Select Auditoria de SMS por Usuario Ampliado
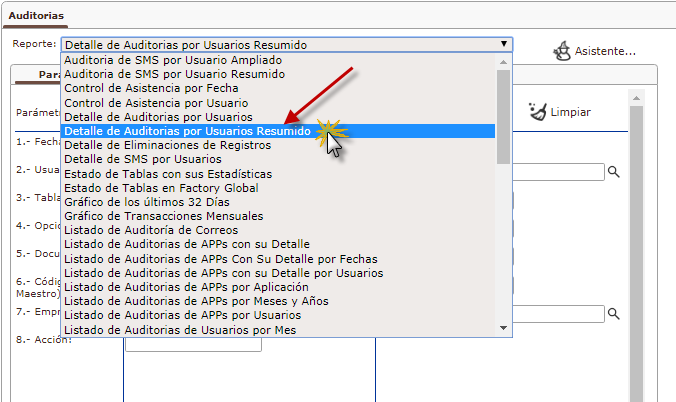 coord(172,60)
